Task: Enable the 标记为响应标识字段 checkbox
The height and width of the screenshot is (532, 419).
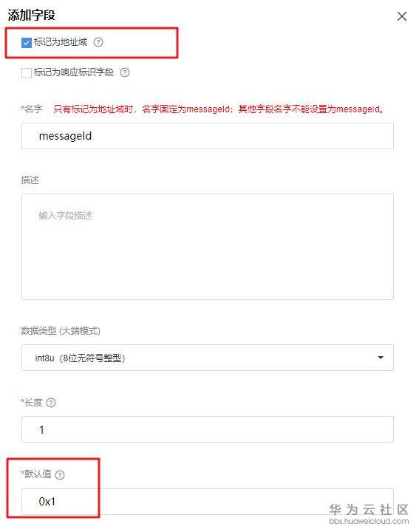Action: coord(26,72)
